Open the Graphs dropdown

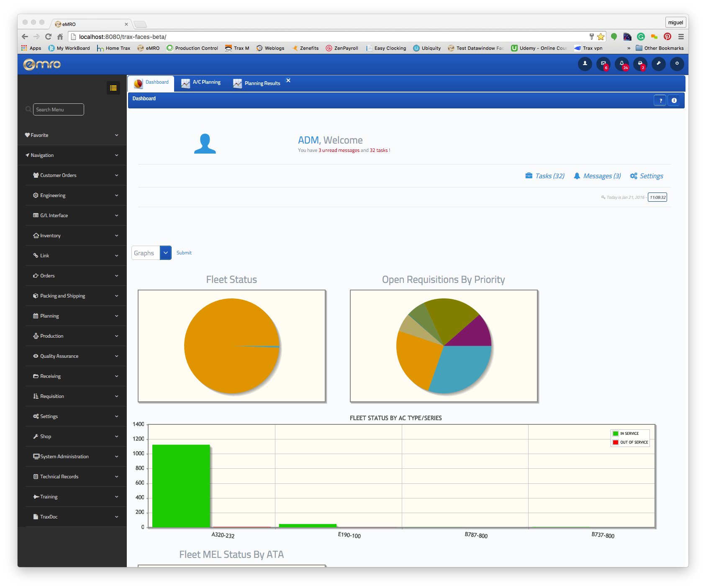(165, 253)
